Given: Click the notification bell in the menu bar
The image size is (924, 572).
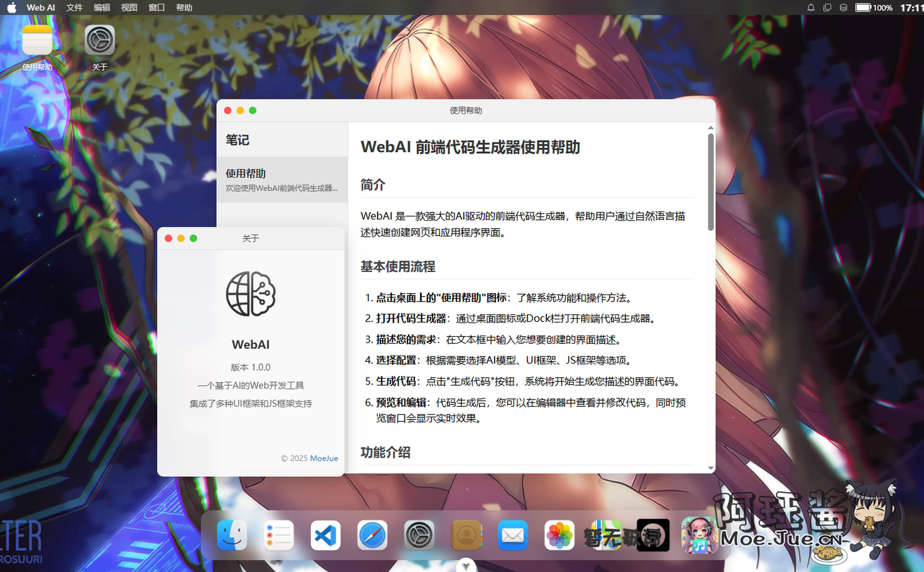Looking at the screenshot, I should point(811,8).
